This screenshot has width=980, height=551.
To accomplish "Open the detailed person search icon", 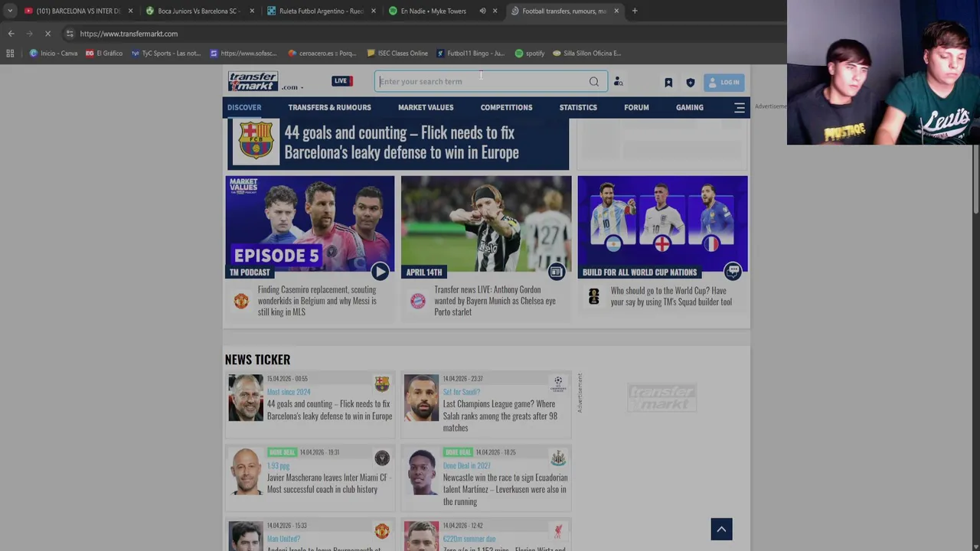I will [x=618, y=82].
